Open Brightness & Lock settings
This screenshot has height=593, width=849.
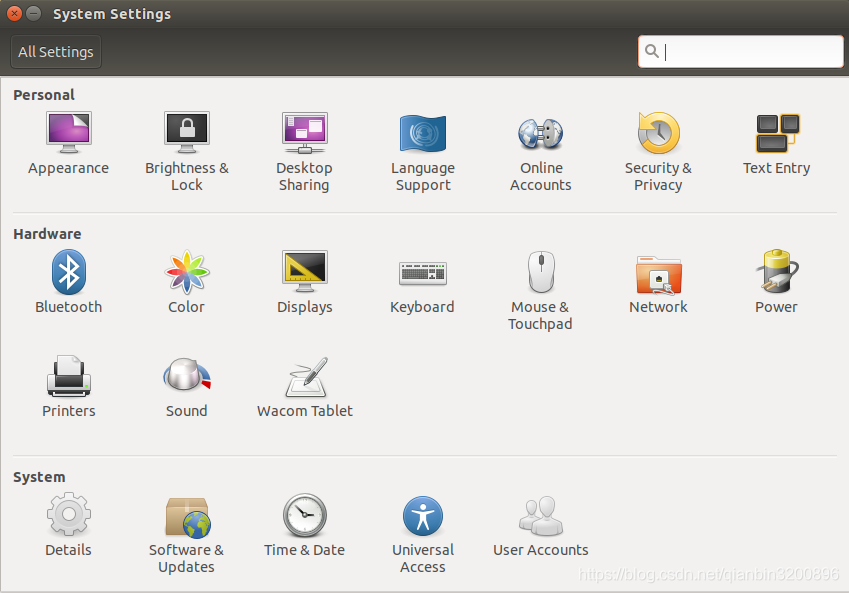pos(187,151)
